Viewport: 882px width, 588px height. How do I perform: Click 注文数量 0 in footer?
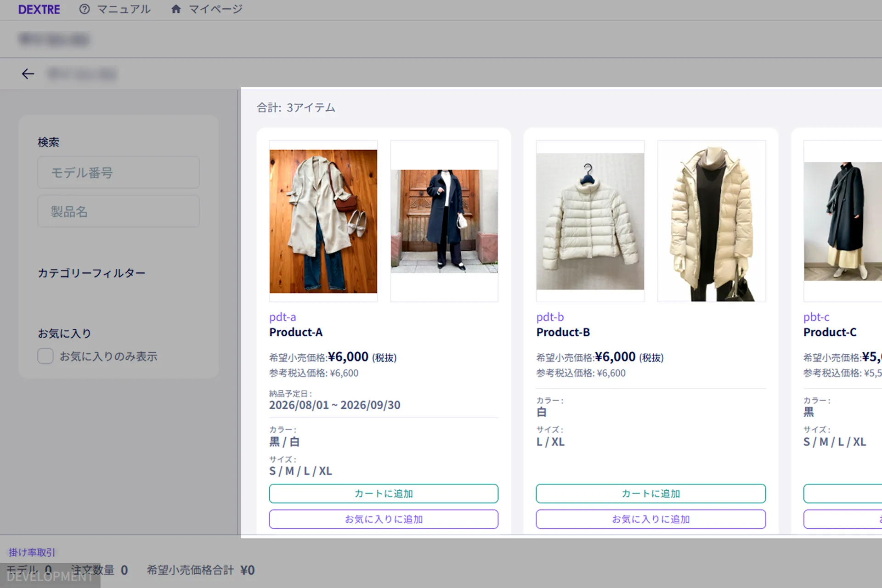click(x=100, y=570)
